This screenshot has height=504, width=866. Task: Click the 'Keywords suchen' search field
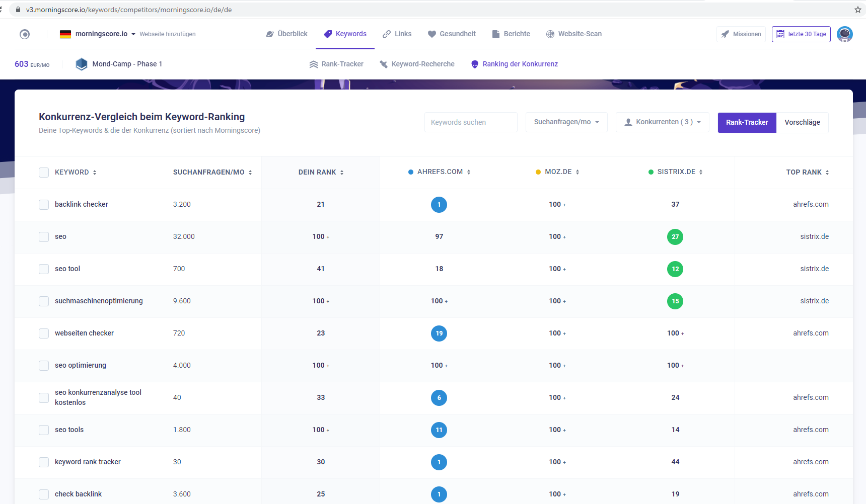click(x=470, y=122)
